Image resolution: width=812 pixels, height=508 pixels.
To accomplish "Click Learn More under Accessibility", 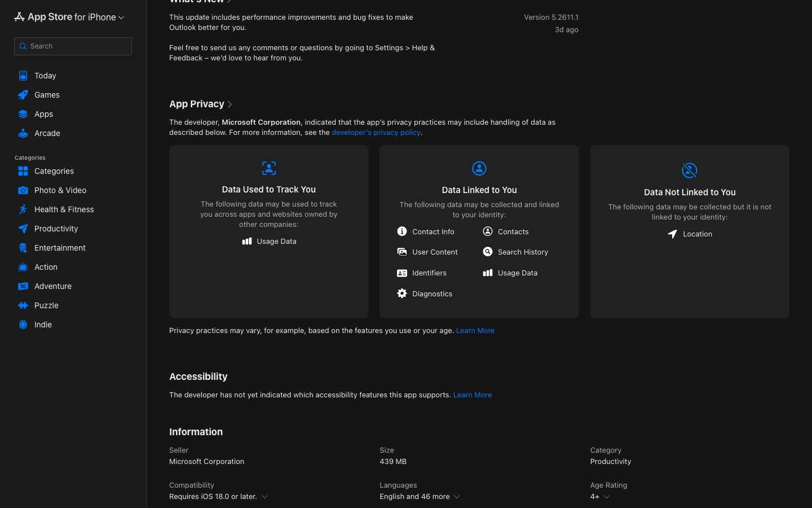I will pos(473,395).
